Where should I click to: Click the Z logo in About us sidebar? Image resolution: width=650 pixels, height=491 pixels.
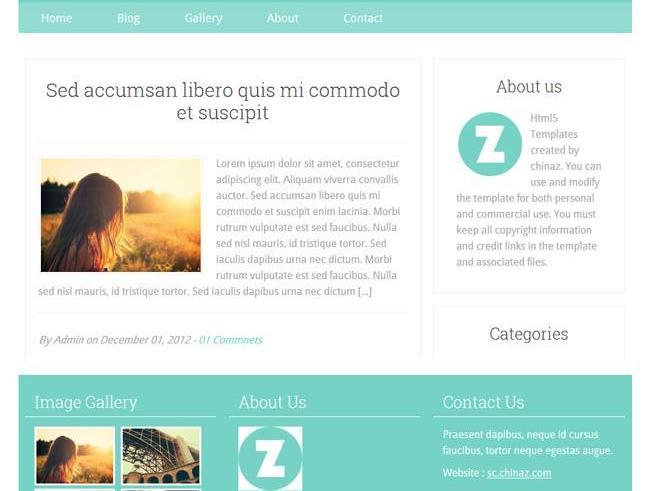click(490, 144)
